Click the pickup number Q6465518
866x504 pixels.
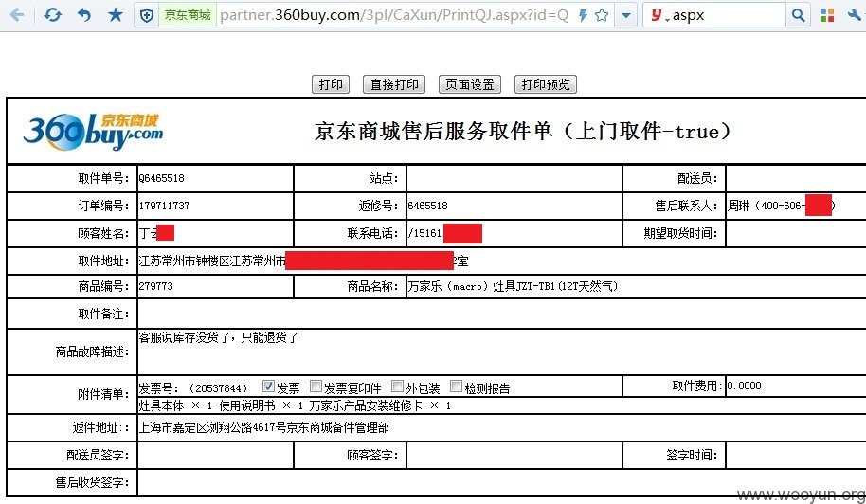[161, 178]
